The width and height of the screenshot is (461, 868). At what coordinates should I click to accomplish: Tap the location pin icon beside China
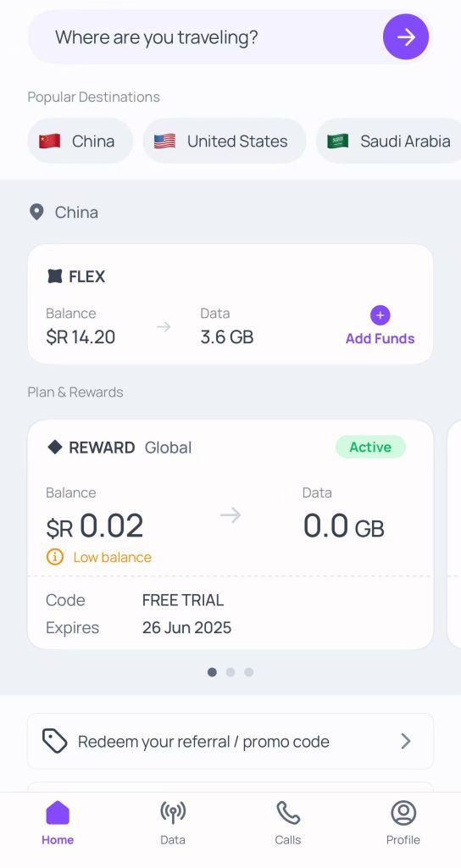(36, 212)
